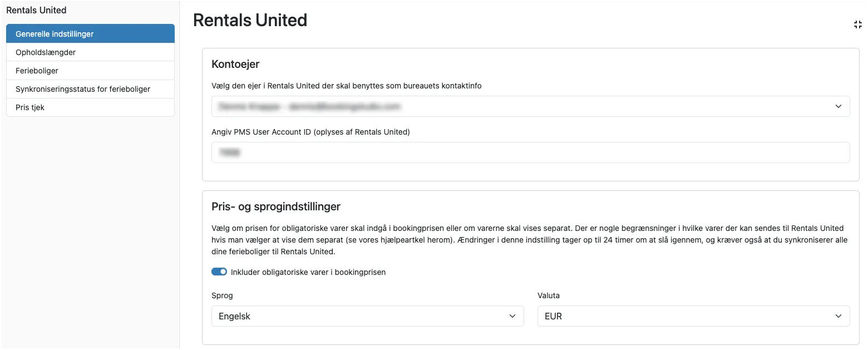Click the PMS User Account ID input field
Image resolution: width=868 pixels, height=350 pixels.
click(x=530, y=152)
